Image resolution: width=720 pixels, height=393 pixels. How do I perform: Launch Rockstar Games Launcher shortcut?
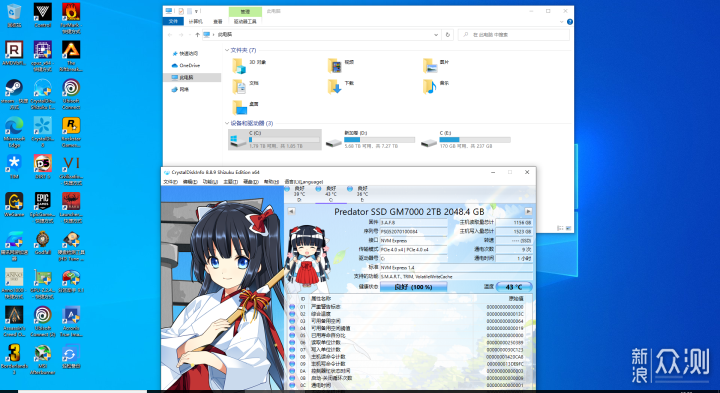(x=71, y=132)
